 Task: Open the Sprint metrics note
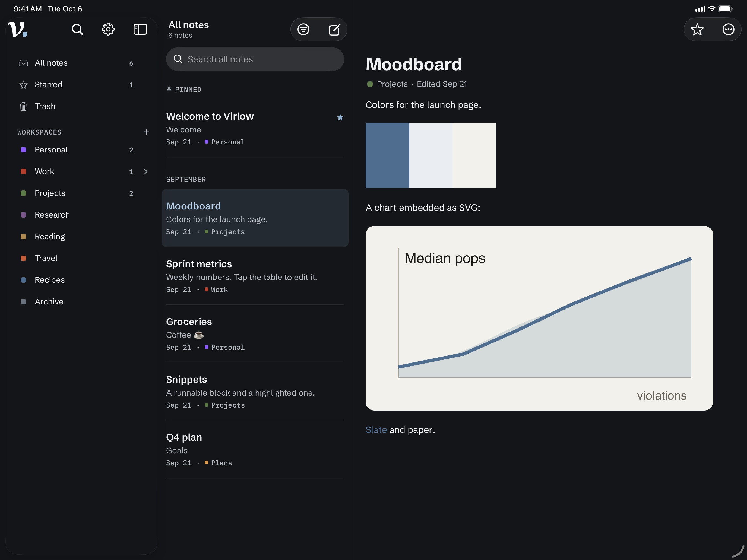255,276
